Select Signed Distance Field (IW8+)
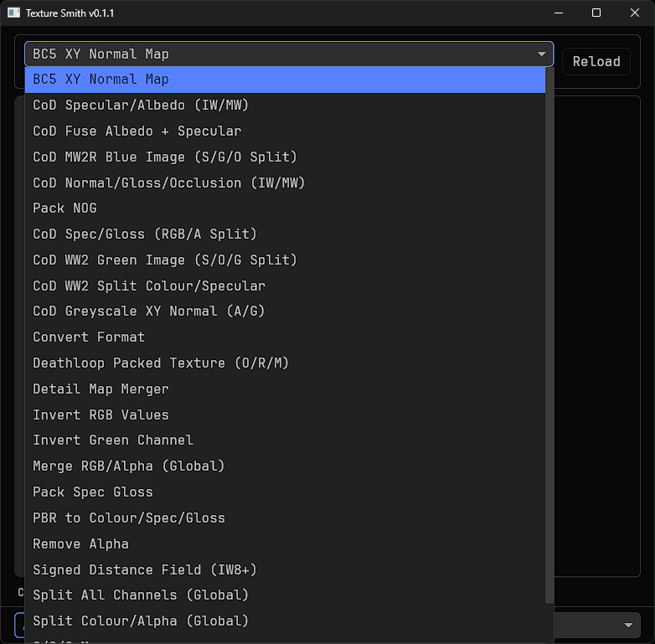655x644 pixels. 286,570
